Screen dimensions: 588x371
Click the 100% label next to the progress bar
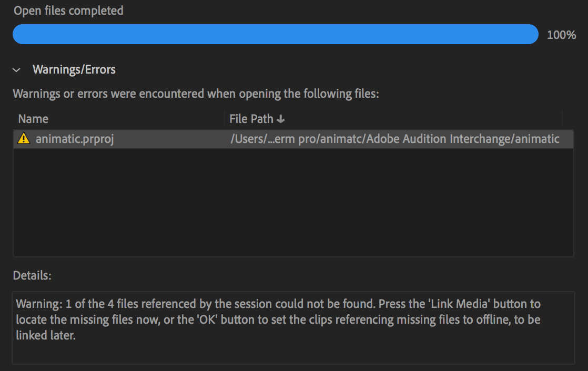562,34
